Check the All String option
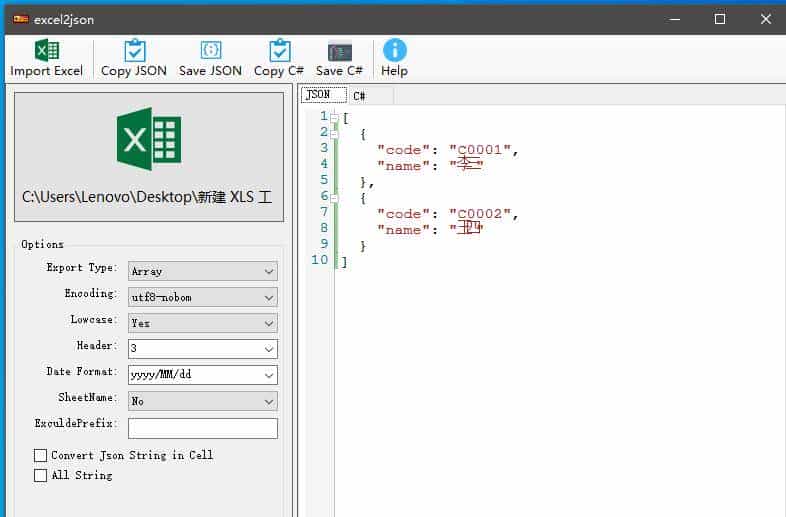The width and height of the screenshot is (786, 517). pyautogui.click(x=40, y=475)
